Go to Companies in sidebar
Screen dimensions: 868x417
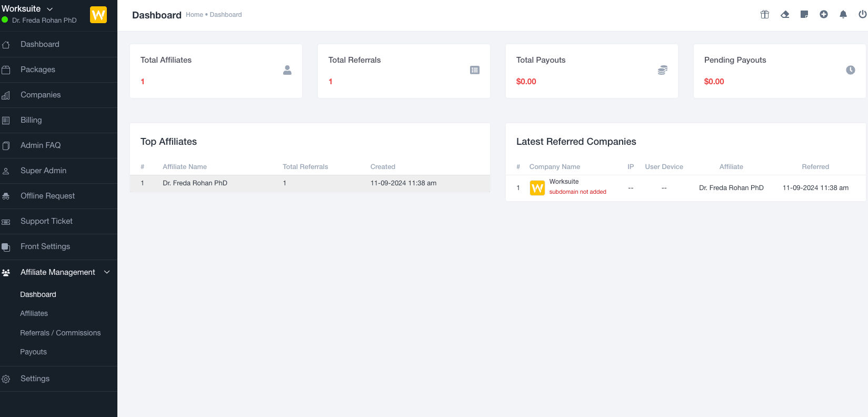tap(41, 95)
